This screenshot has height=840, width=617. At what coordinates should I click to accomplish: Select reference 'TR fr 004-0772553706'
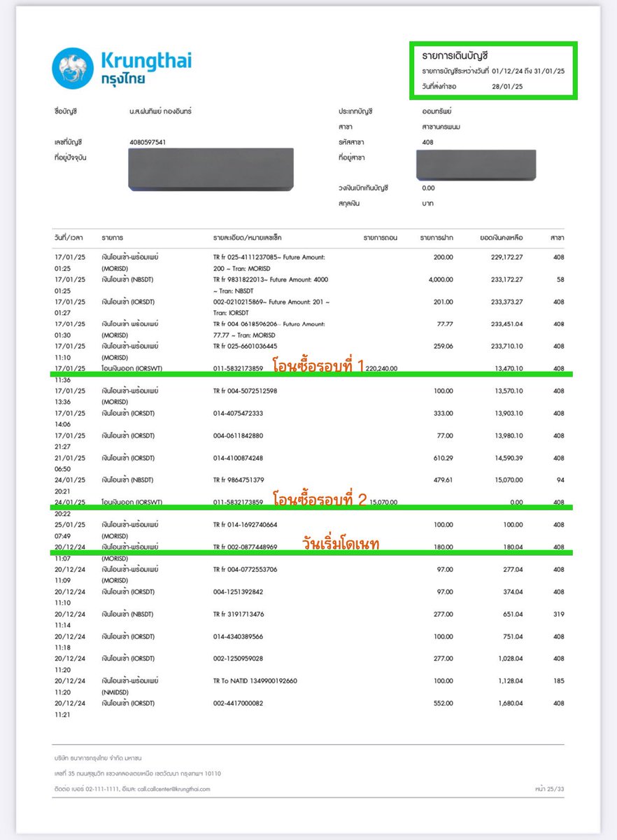246,569
